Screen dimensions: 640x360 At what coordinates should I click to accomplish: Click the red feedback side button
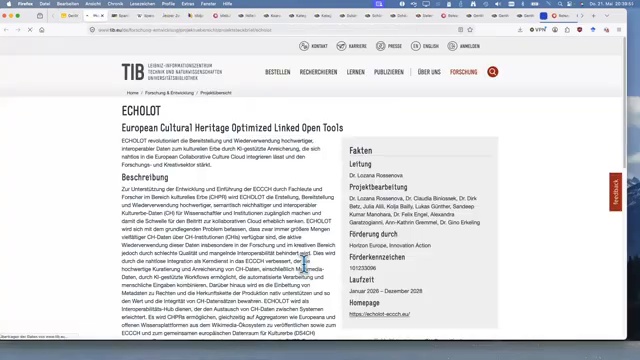616,192
